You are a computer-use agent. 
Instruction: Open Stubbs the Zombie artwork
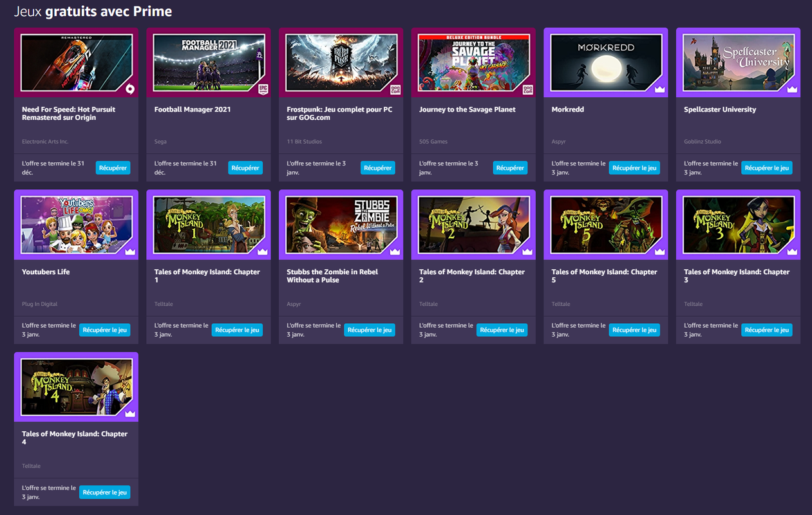coord(341,225)
